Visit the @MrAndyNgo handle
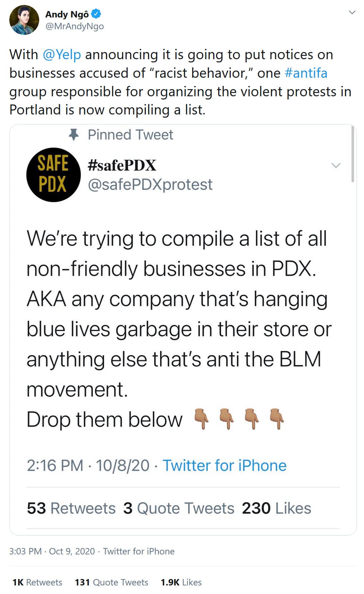This screenshot has height=594, width=364. 75,26
